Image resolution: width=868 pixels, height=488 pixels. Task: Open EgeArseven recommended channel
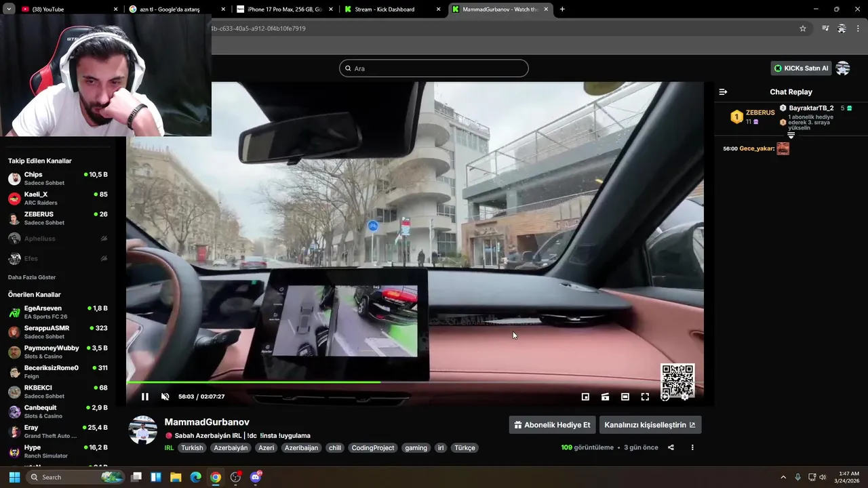[x=58, y=312]
